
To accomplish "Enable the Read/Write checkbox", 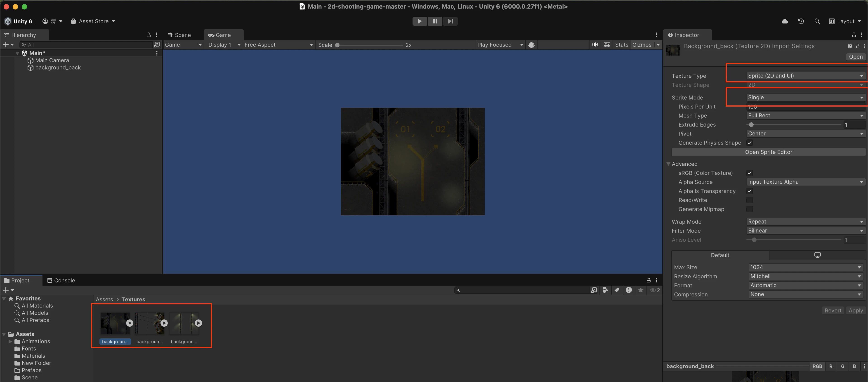I will pyautogui.click(x=749, y=200).
